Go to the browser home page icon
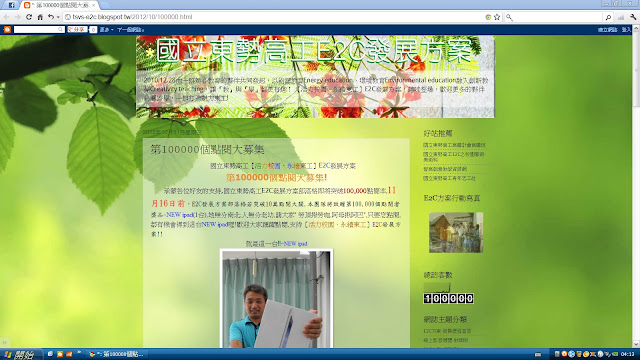 point(40,17)
